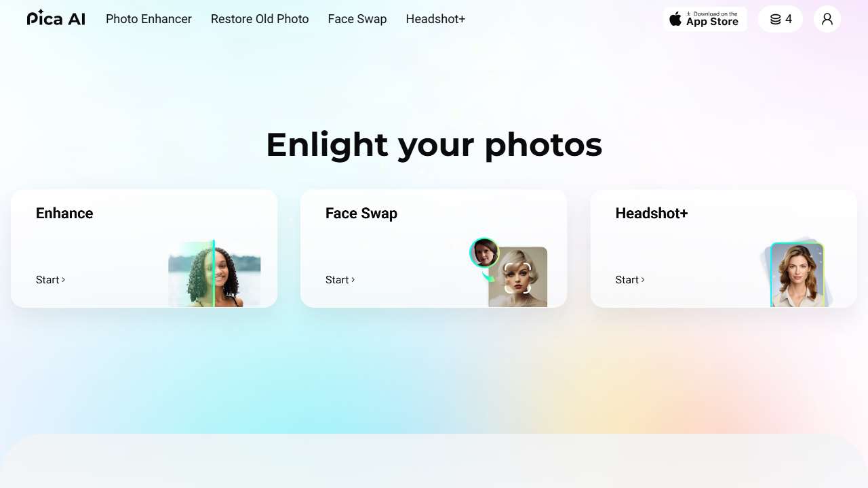Click the Enhance before-after woman preview image

coord(214,273)
